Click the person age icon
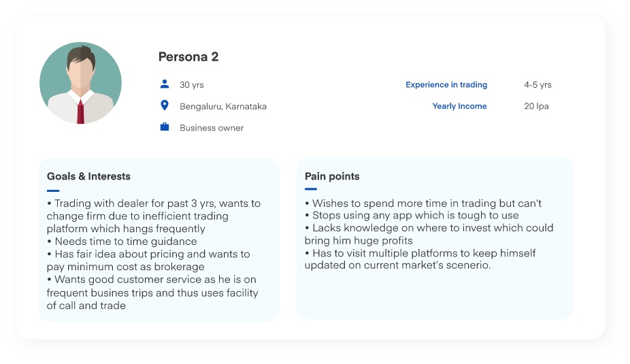 [x=164, y=84]
